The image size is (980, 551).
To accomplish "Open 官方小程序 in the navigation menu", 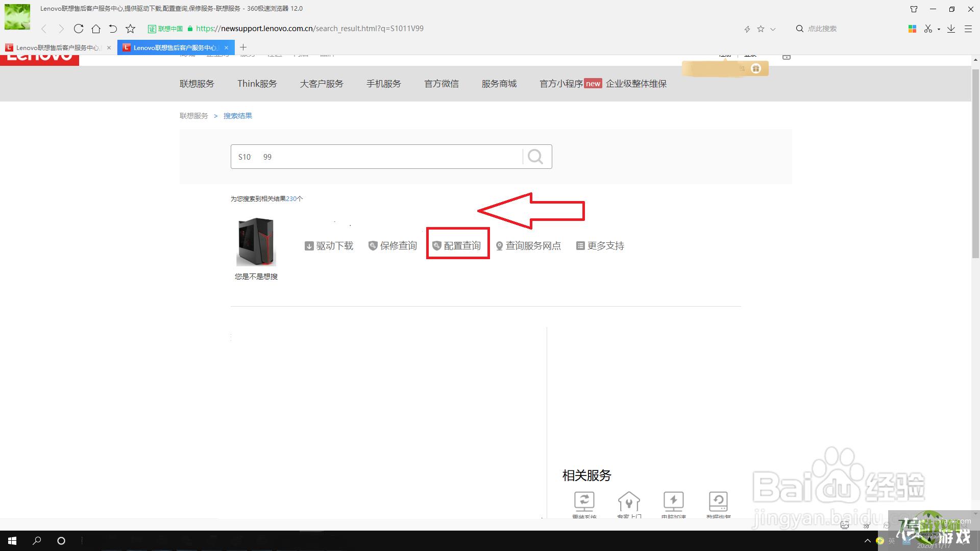I will pos(561,84).
